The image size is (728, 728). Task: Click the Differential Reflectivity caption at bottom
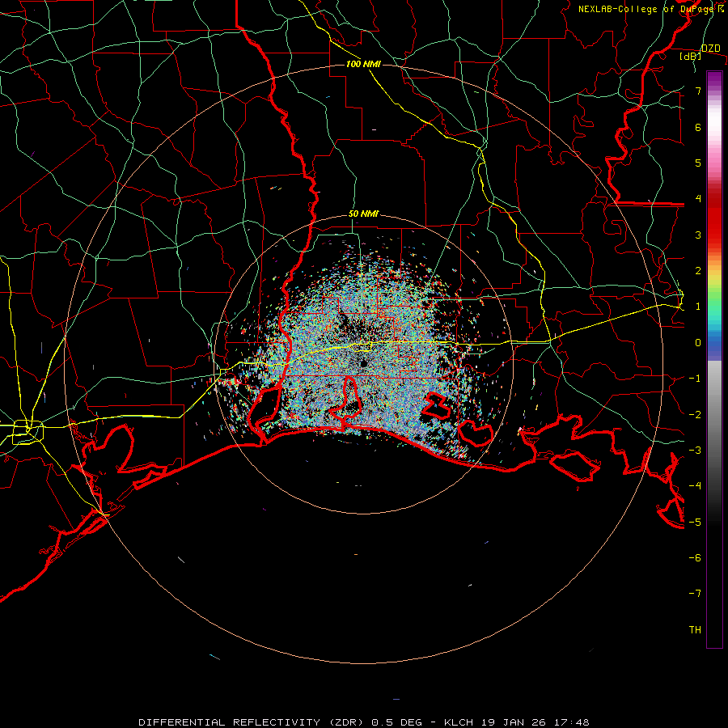(363, 722)
